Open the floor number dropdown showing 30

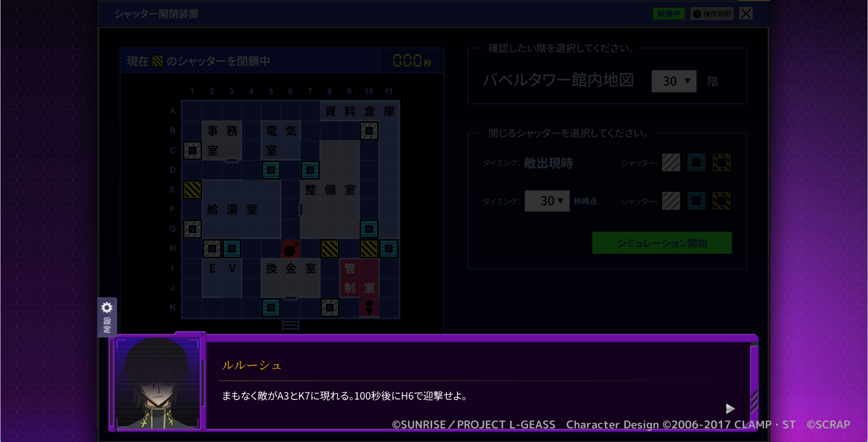(674, 81)
